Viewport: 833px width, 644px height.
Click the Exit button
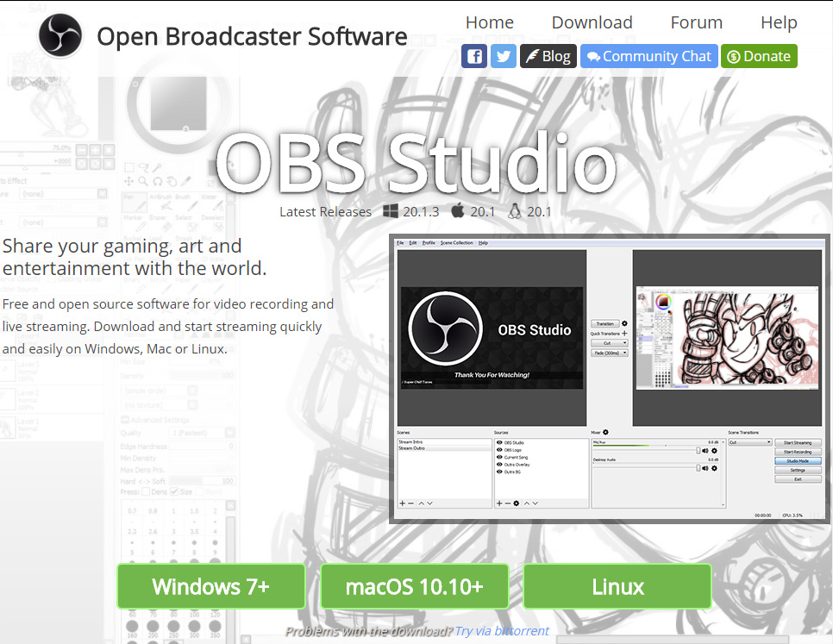798,478
